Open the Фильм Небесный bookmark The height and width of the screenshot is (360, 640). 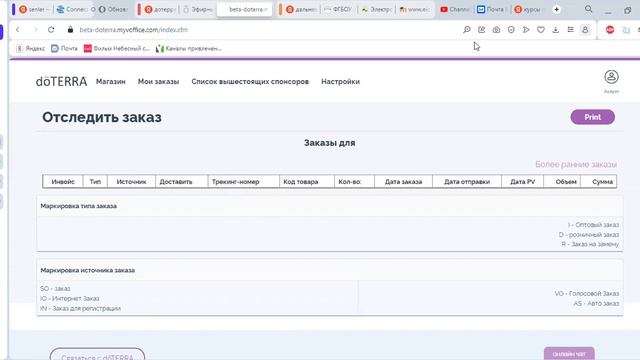[117, 49]
